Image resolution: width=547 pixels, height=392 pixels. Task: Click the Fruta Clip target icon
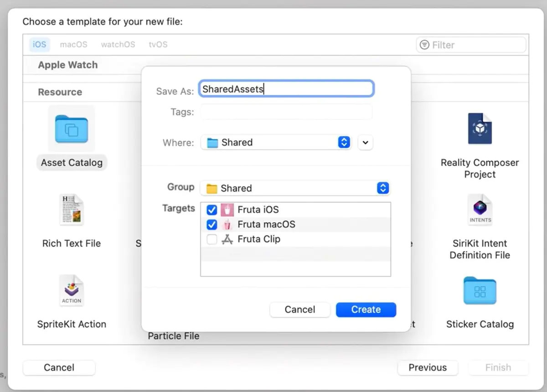[227, 239]
